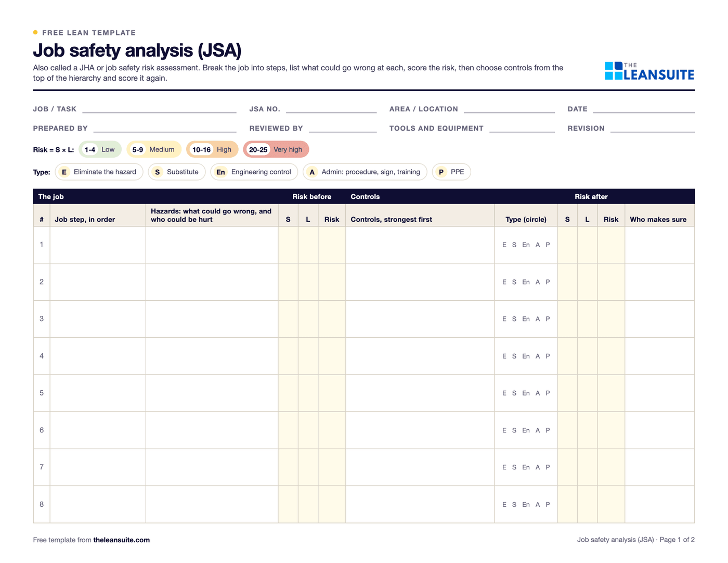Screen dimensions: 728x563
Task: Circle the E type letter in row 1
Action: click(504, 245)
